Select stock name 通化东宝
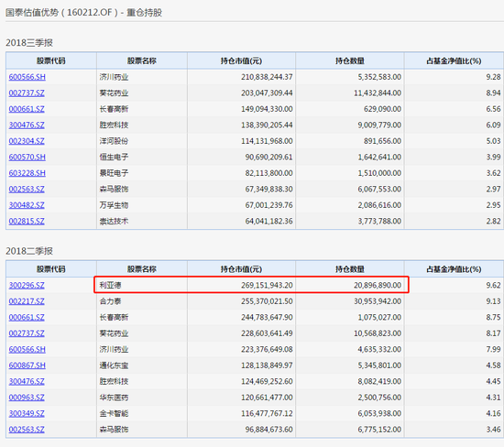Viewport: 504px width, 447px height. (114, 365)
